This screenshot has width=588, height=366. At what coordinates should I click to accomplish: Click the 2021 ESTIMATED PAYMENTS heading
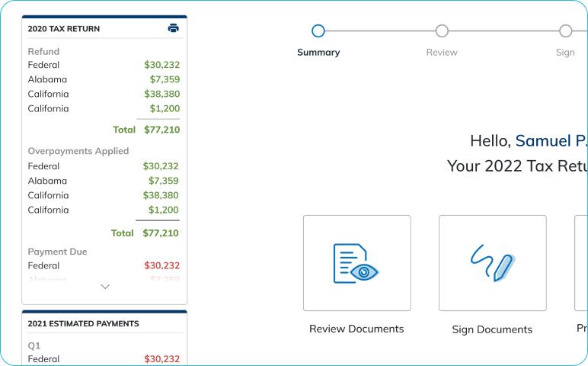[x=83, y=323]
